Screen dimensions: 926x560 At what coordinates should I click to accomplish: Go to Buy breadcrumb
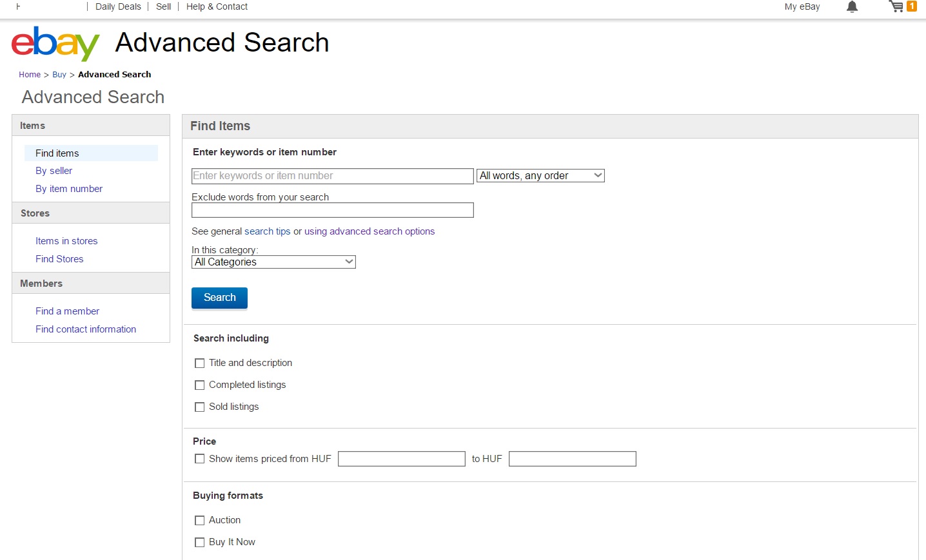59,75
